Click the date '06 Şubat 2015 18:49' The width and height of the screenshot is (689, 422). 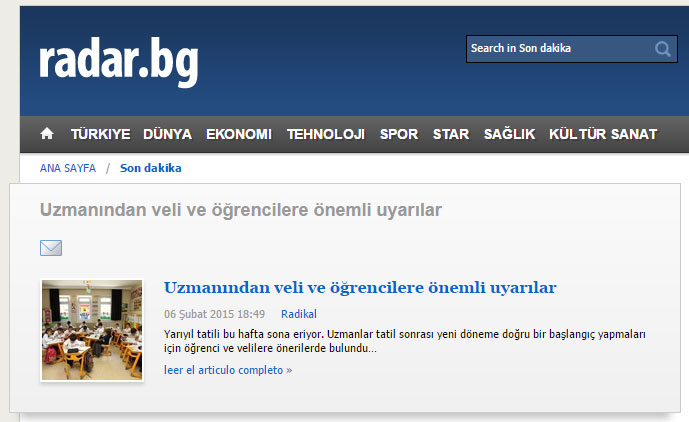point(214,314)
